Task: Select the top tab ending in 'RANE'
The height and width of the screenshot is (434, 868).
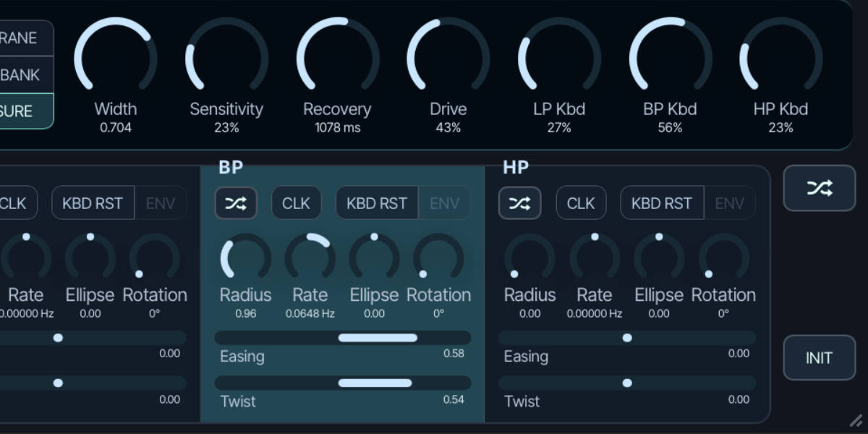Action: point(26,38)
